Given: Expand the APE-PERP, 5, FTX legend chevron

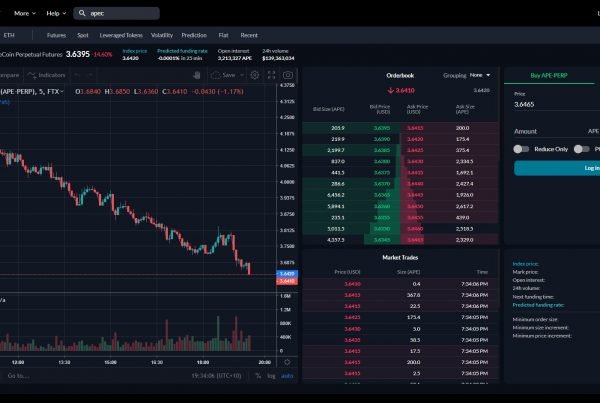Looking at the screenshot, I should click(62, 91).
